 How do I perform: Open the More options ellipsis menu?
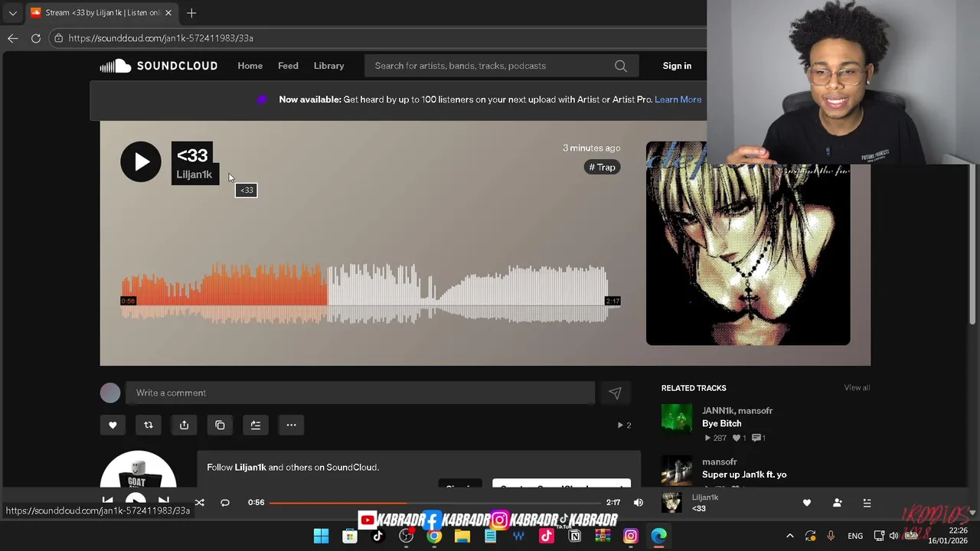tap(291, 425)
